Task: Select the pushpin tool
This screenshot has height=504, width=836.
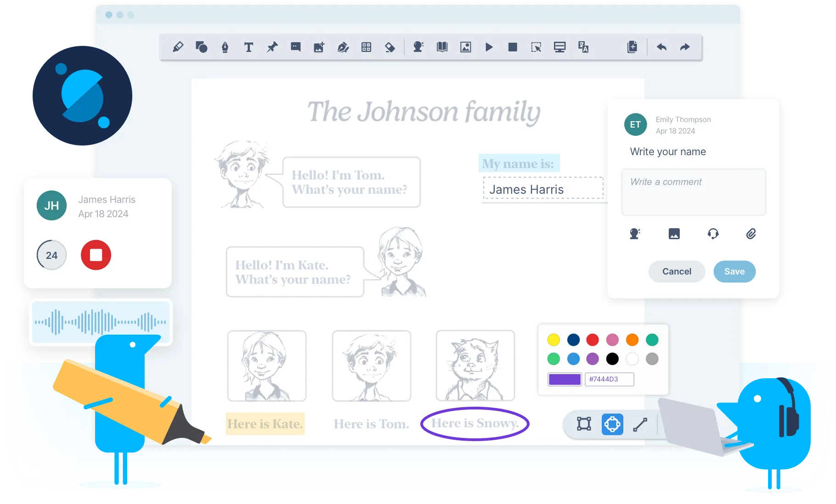Action: click(x=272, y=47)
